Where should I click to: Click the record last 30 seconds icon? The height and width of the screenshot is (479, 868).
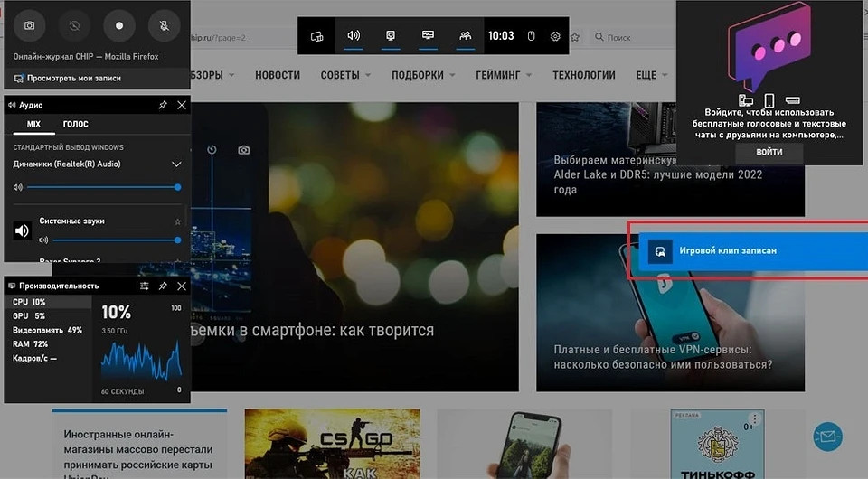[x=74, y=25]
